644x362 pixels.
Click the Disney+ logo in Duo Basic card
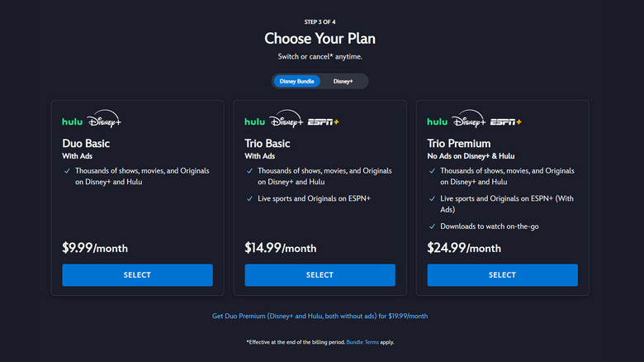[104, 121]
